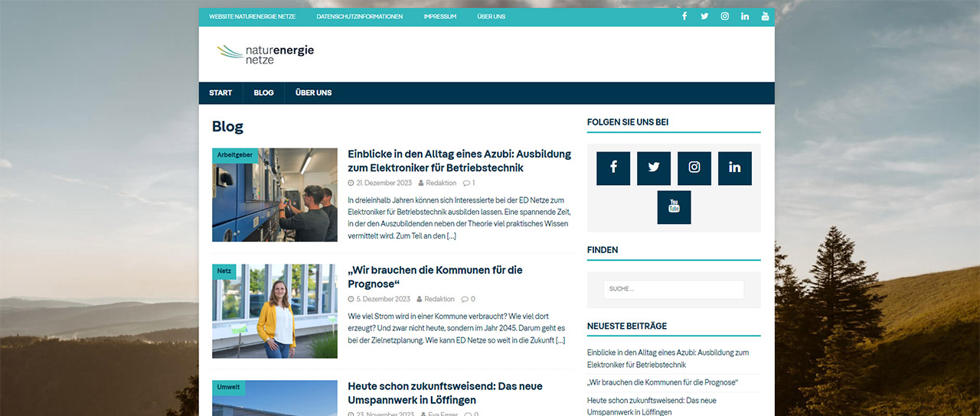Click the YouTube square in sidebar

click(674, 207)
